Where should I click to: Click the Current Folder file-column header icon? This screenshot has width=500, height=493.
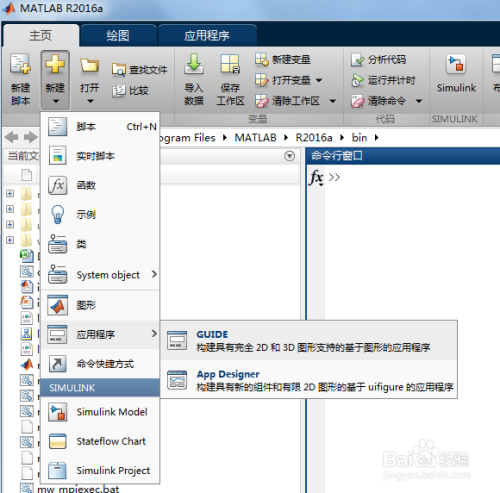(x=27, y=175)
